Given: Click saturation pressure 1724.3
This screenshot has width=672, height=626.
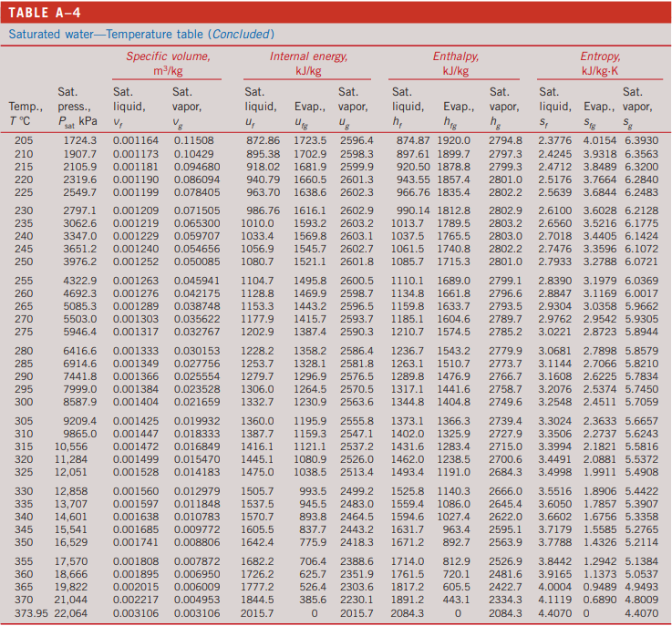Looking at the screenshot, I should coord(80,140).
